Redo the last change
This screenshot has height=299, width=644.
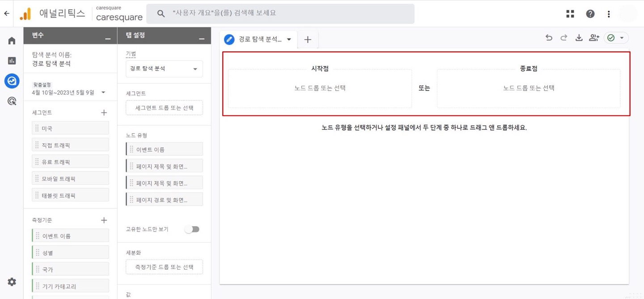(x=564, y=38)
